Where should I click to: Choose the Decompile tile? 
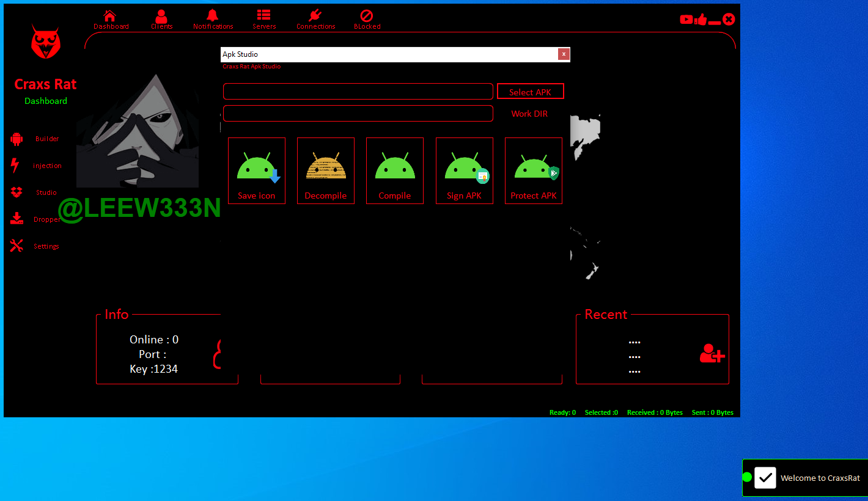(x=326, y=170)
